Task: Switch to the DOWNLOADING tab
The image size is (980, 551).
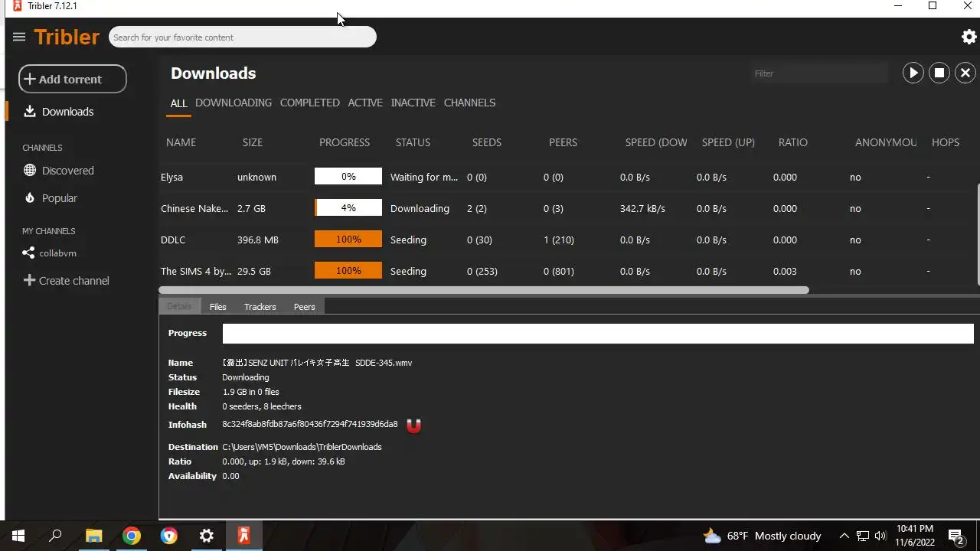Action: click(234, 103)
